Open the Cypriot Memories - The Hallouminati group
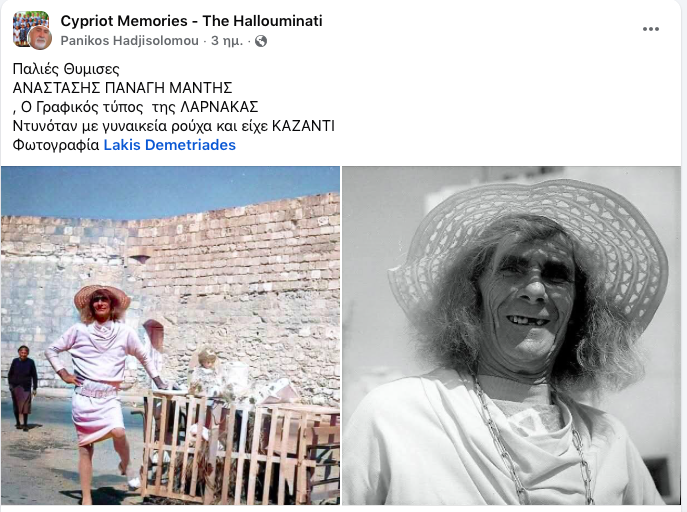This screenshot has width=687, height=512. [191, 21]
